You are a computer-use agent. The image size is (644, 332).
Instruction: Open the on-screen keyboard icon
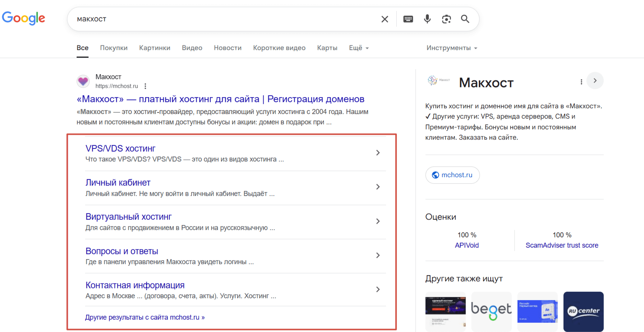pyautogui.click(x=408, y=19)
